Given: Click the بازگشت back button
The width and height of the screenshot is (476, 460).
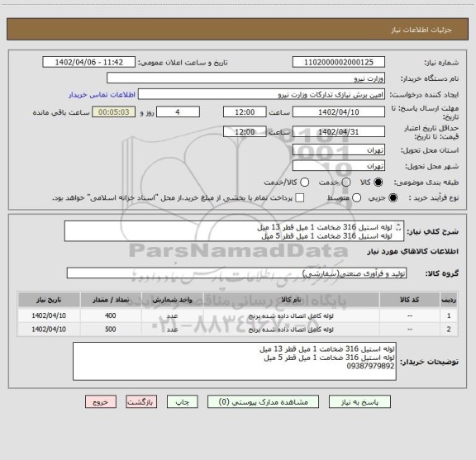Looking at the screenshot, I should (141, 401).
